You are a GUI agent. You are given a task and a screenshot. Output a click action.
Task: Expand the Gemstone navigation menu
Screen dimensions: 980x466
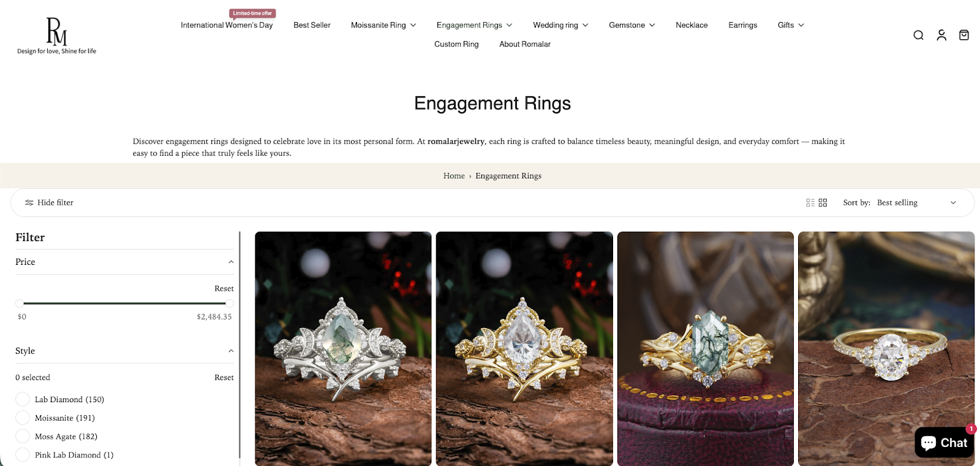631,25
